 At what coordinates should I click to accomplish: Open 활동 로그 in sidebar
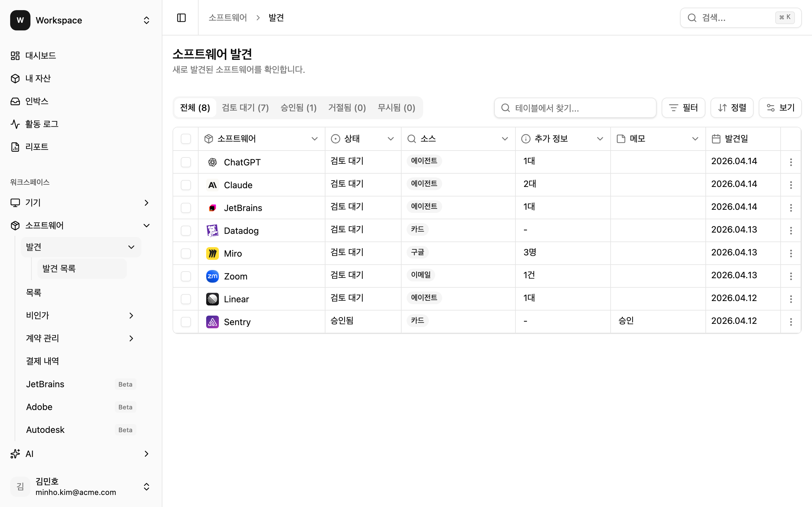click(x=42, y=124)
